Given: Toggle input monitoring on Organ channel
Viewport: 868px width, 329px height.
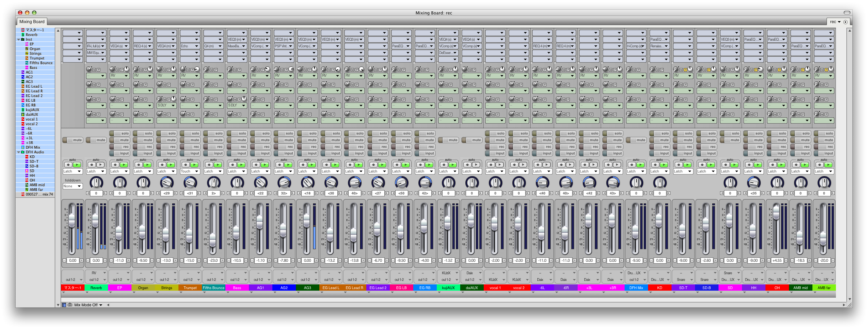Looking at the screenshot, I should (x=143, y=153).
